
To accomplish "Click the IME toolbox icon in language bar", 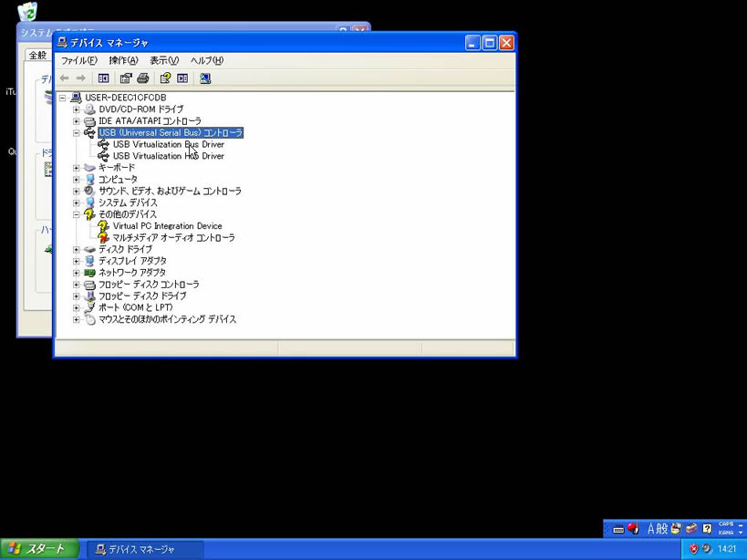I will point(691,528).
